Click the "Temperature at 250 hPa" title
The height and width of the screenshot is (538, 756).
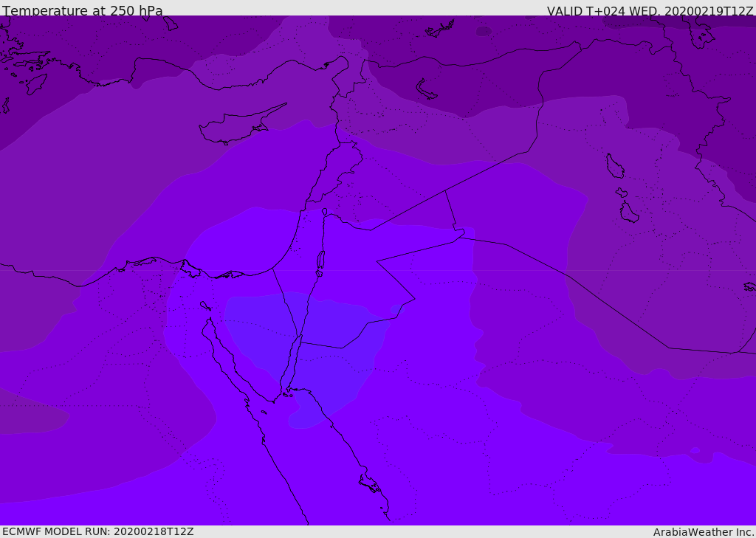(83, 10)
